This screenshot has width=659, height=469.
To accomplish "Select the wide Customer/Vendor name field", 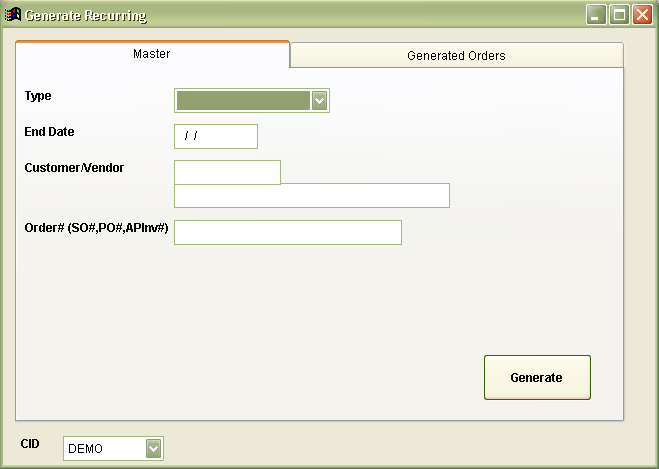I will point(312,195).
